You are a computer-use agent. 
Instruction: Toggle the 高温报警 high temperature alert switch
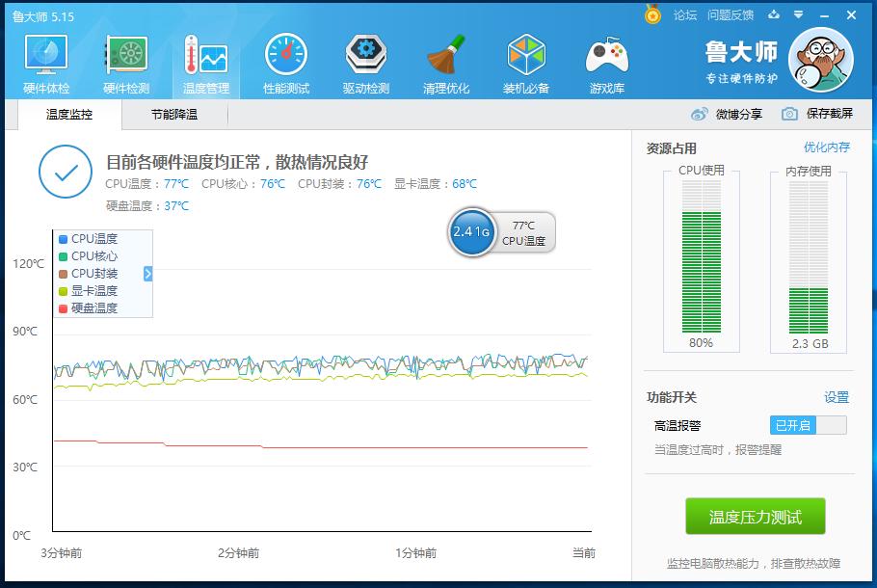pos(808,424)
